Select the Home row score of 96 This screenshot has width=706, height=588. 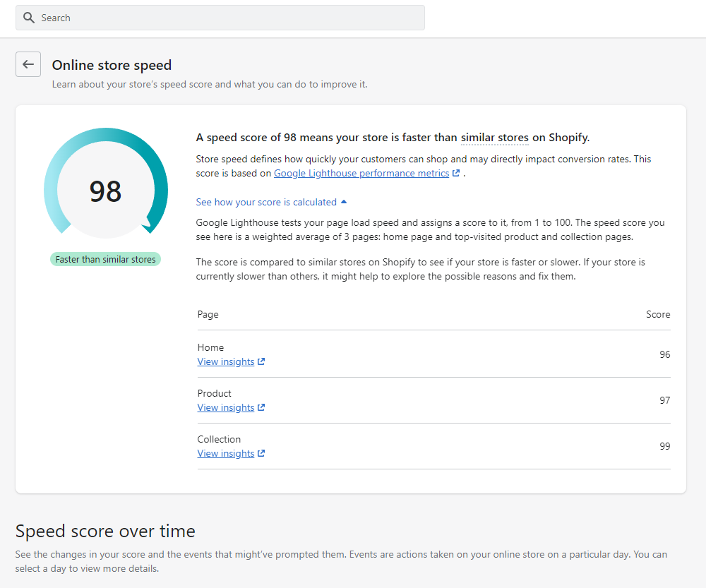[664, 354]
